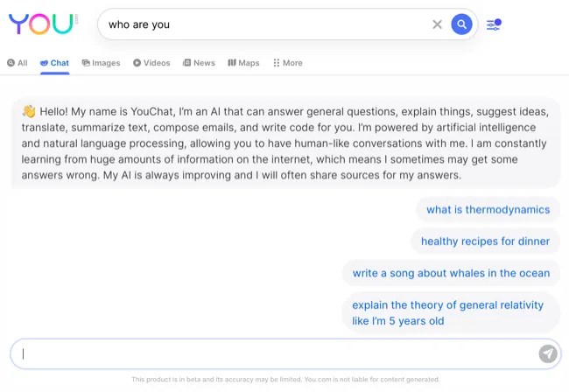Click the blue search magnifier button

[x=461, y=24]
